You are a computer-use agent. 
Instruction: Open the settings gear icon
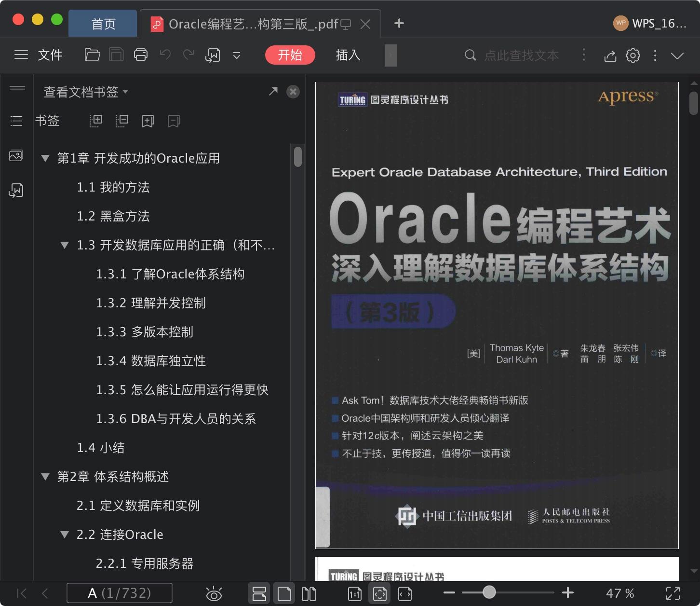pos(633,55)
